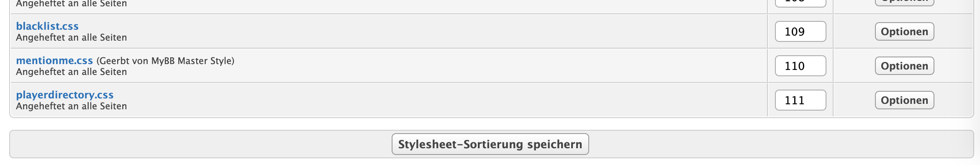Click the order field showing 110

coord(800,66)
